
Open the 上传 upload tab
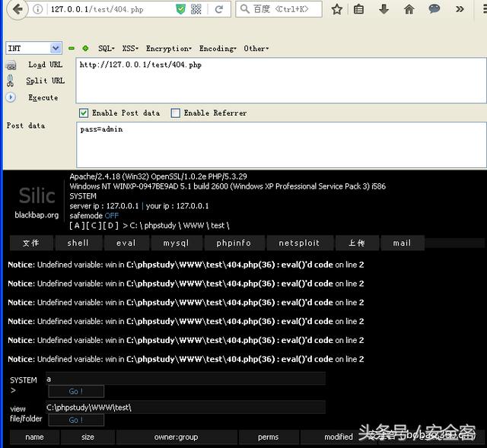point(357,243)
